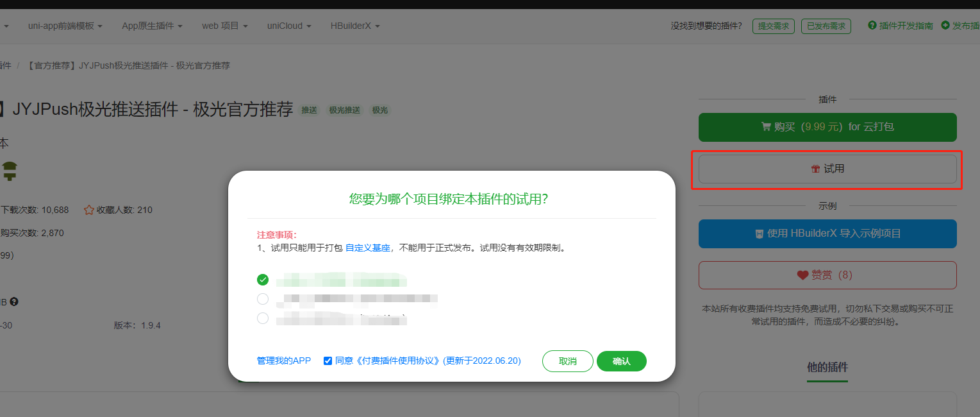Open the uniCloud dropdown menu
Screen dimensions: 980x417
[289, 26]
